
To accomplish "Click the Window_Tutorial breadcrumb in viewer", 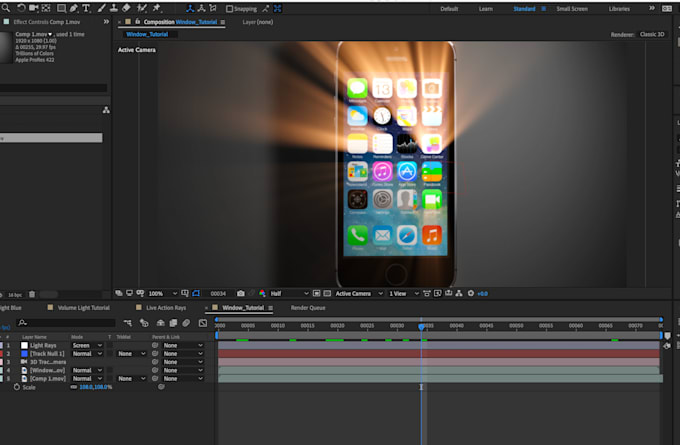I will (x=147, y=34).
